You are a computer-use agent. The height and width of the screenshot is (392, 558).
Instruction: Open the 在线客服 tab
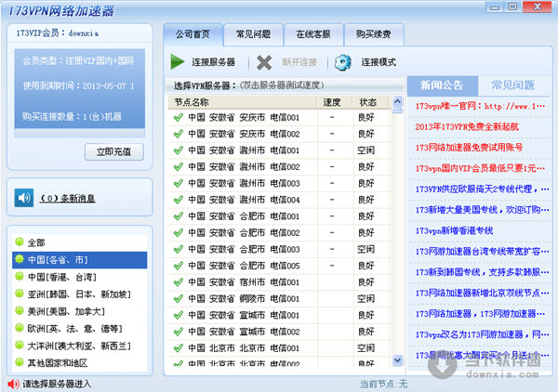pos(312,35)
